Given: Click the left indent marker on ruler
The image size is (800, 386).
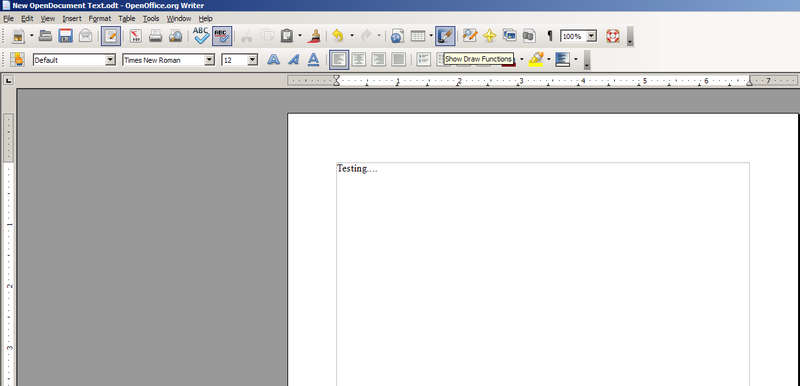Looking at the screenshot, I should tap(336, 80).
